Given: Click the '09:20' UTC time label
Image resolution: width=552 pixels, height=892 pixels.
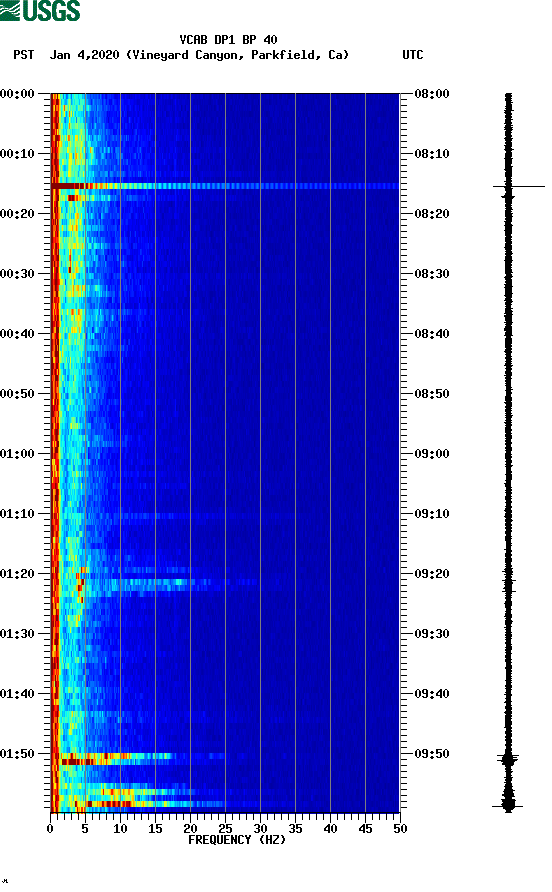Looking at the screenshot, I should (x=432, y=573).
